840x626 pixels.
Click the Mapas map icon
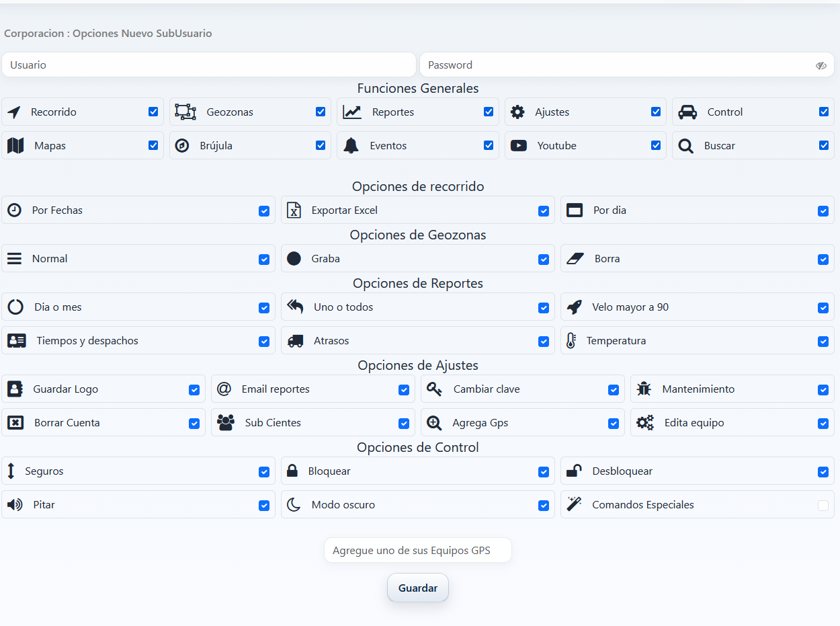[x=15, y=146]
